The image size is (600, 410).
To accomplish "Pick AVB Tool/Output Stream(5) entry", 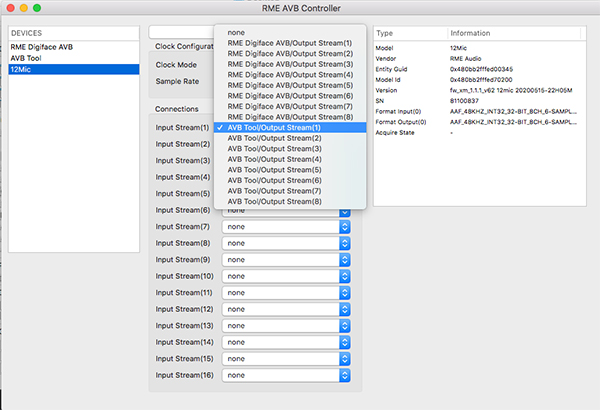I will [290, 170].
